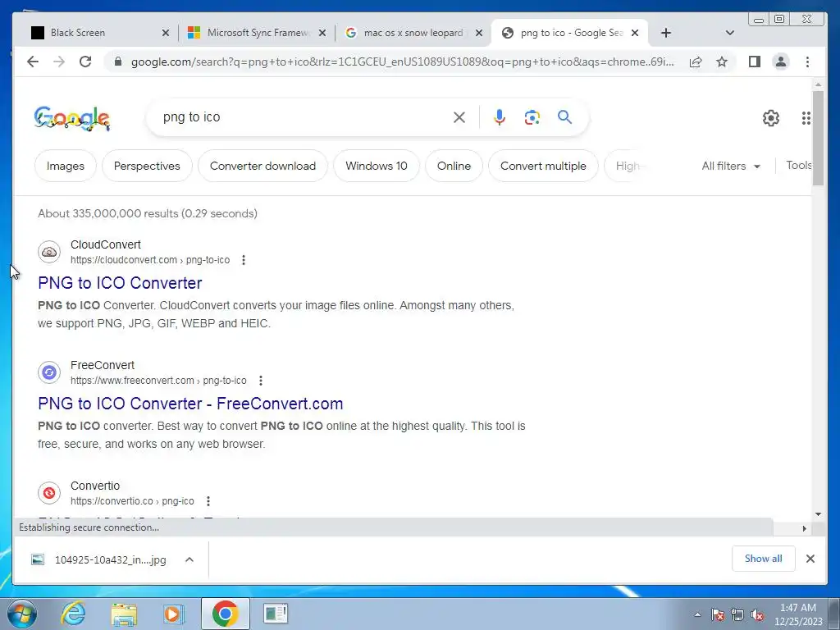840x630 pixels.
Task: Click the address bar URL
Action: coord(402,62)
